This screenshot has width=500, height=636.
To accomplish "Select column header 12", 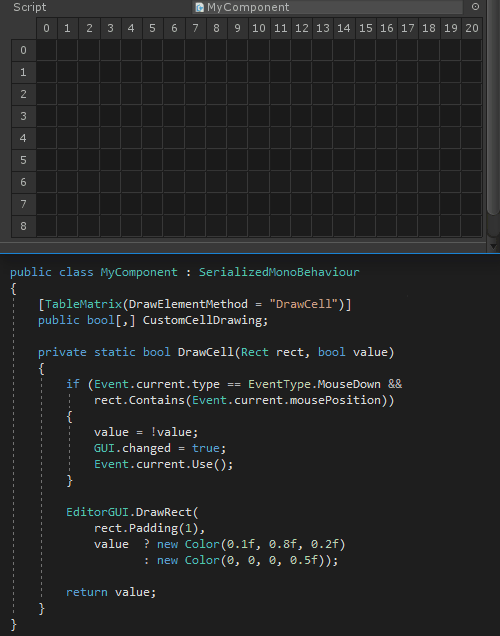I will 301,28.
